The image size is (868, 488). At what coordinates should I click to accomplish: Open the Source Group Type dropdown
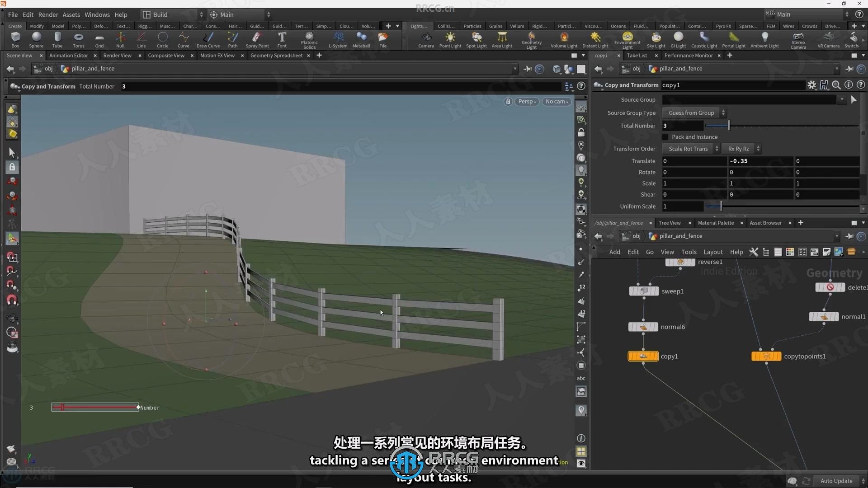tap(694, 113)
